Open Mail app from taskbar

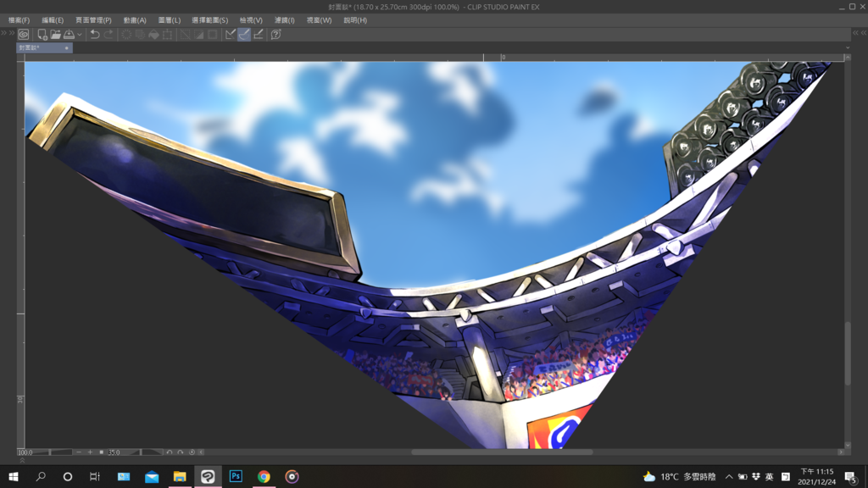pyautogui.click(x=152, y=476)
